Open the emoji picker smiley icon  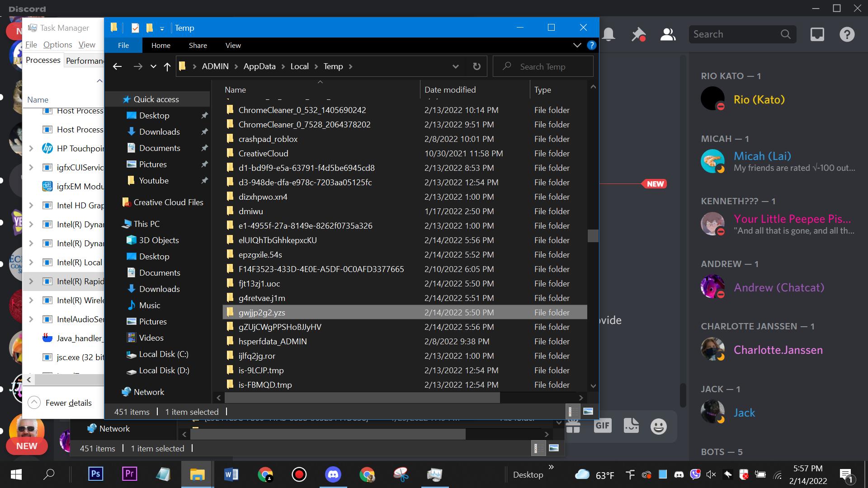(x=658, y=426)
